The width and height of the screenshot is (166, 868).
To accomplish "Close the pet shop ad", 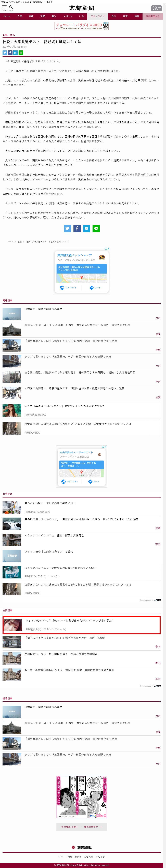I will coord(108,249).
